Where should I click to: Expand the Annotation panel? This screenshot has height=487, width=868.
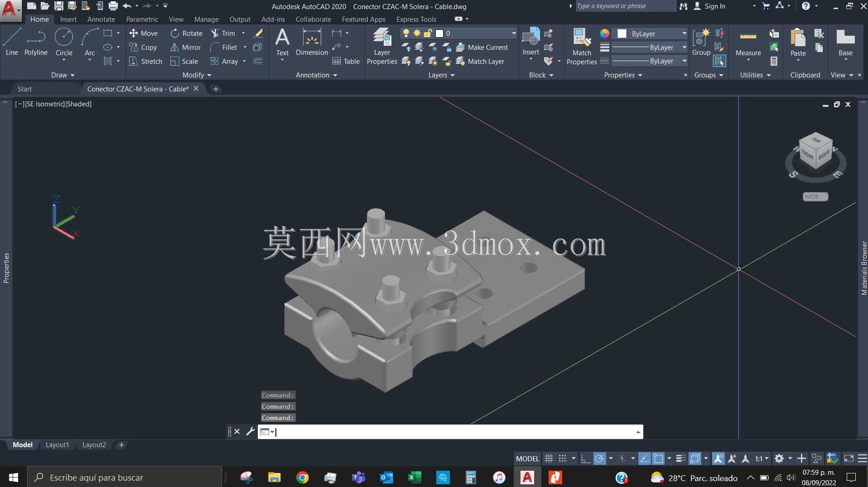[x=316, y=75]
